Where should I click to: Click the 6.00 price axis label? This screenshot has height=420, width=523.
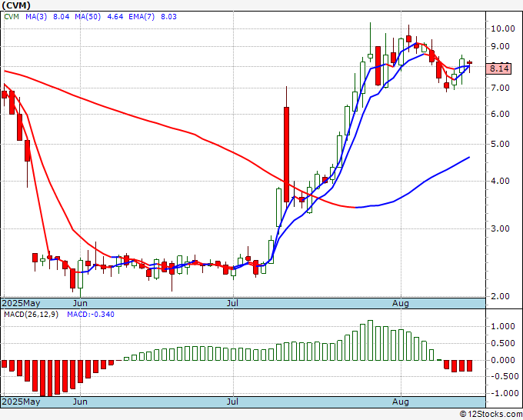coord(500,114)
